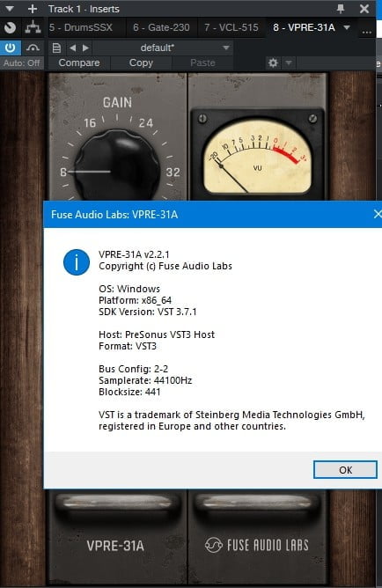Click the Fuse Audio Labs logo
This screenshot has width=382, height=588.
[x=257, y=545]
